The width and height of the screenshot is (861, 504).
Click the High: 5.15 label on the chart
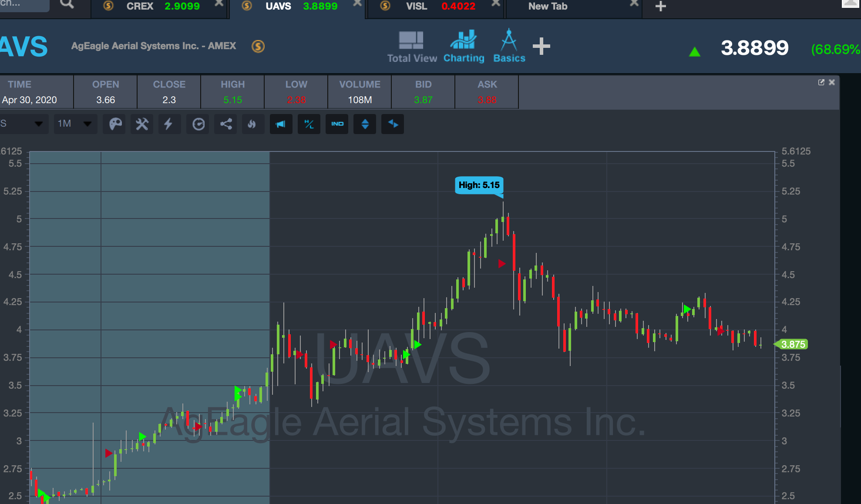479,185
